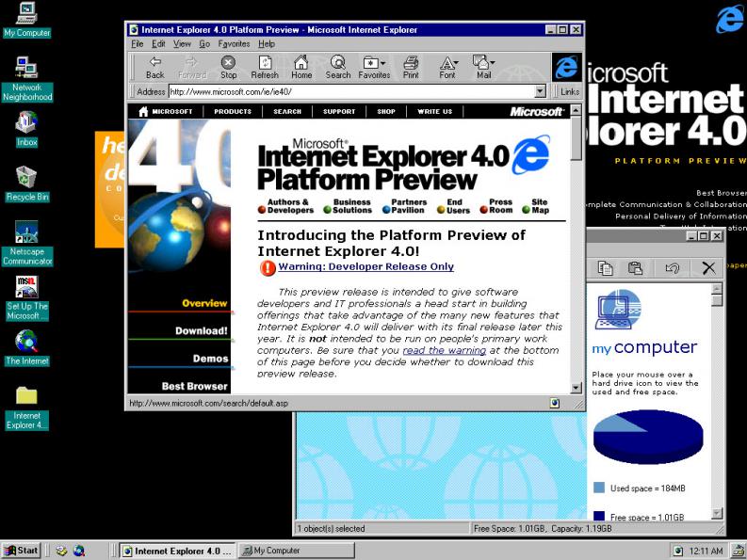Viewport: 747px width, 560px height.
Task: Select the Internet Explorer 4 folder
Action: coord(26,408)
